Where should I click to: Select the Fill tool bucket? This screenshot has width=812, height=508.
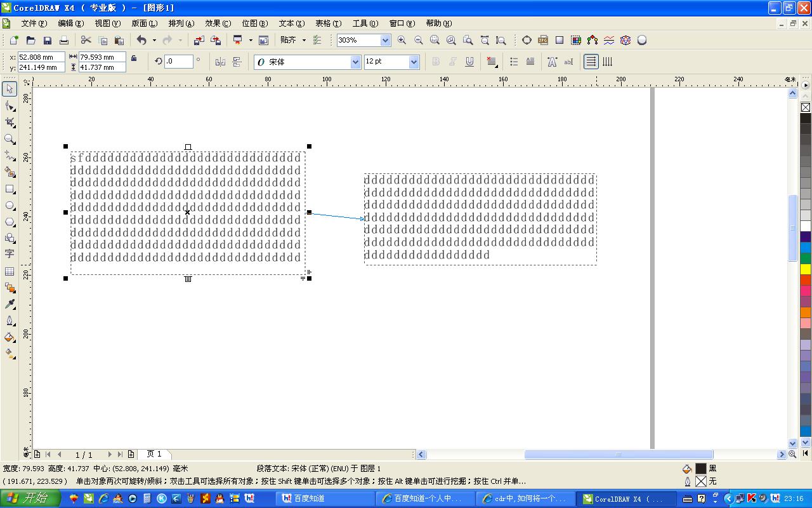coord(10,337)
